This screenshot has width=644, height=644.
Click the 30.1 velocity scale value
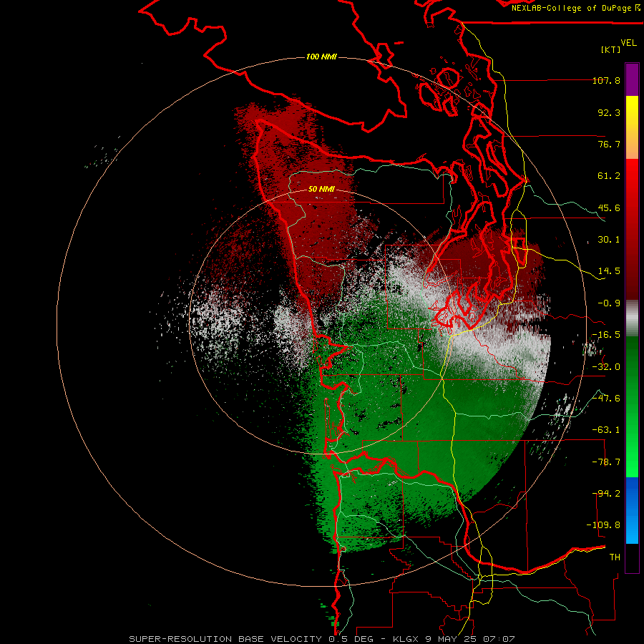pyautogui.click(x=609, y=240)
